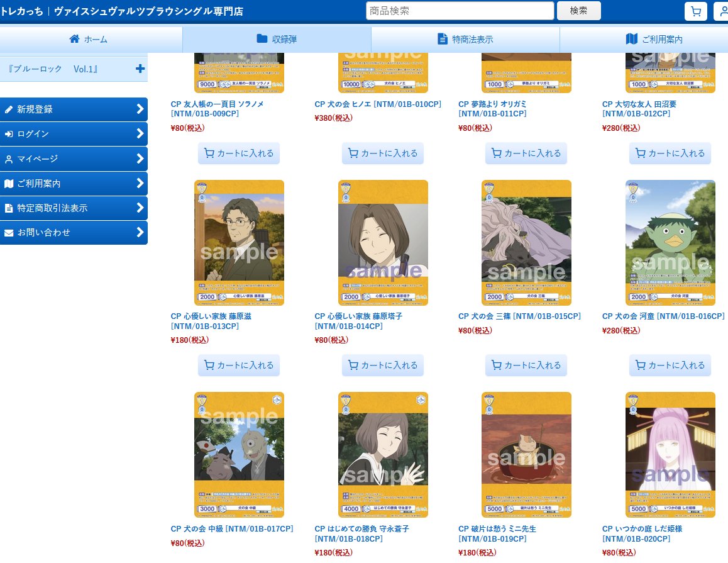
Task: Click the pencil icon on 新規登録
Action: (9, 109)
